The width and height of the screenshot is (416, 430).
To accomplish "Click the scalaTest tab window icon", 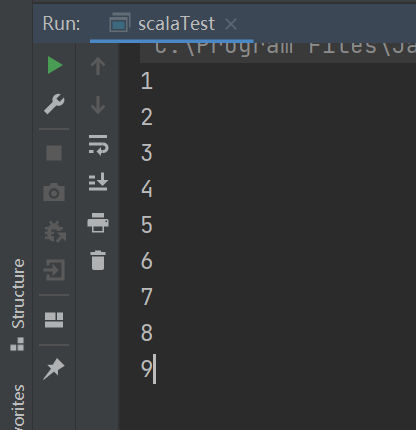I will [120, 23].
